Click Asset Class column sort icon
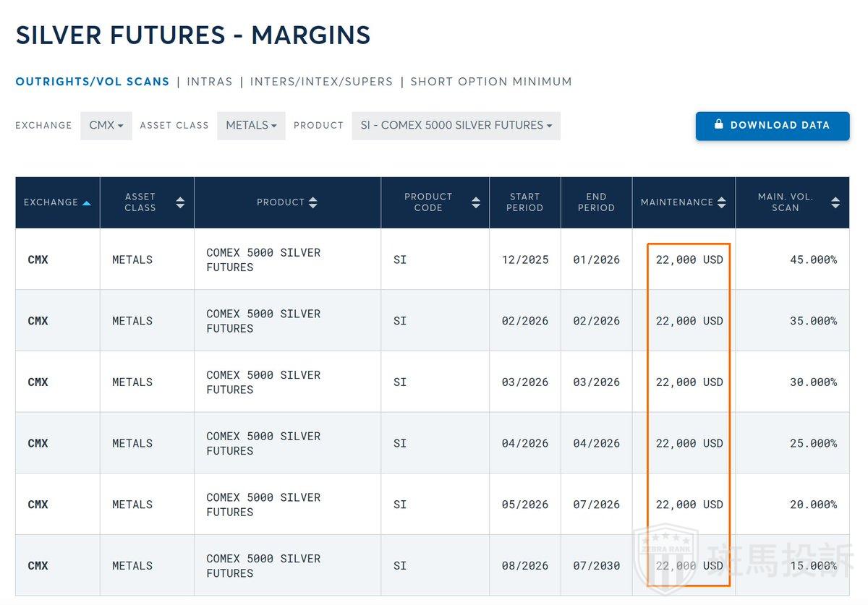This screenshot has width=868, height=605. [180, 202]
